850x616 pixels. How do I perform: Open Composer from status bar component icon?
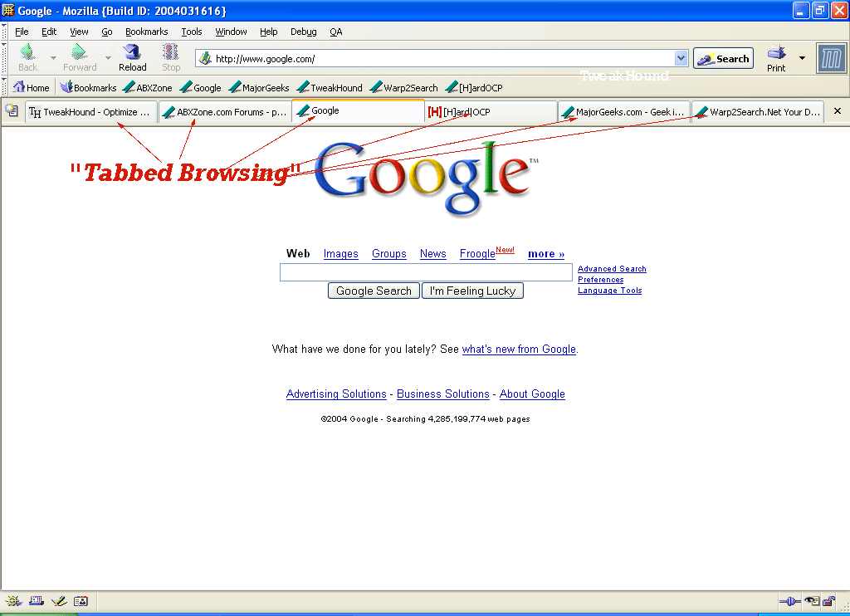click(59, 601)
